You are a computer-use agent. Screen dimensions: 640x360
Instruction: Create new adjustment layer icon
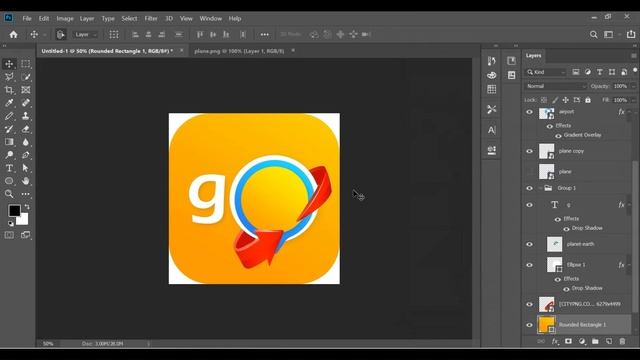582,341
